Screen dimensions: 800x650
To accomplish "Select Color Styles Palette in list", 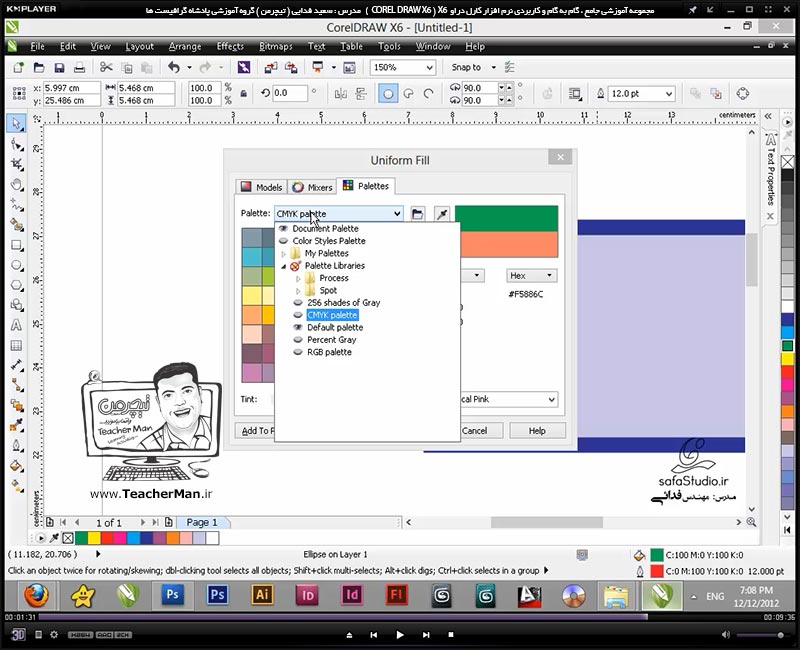I will [329, 241].
